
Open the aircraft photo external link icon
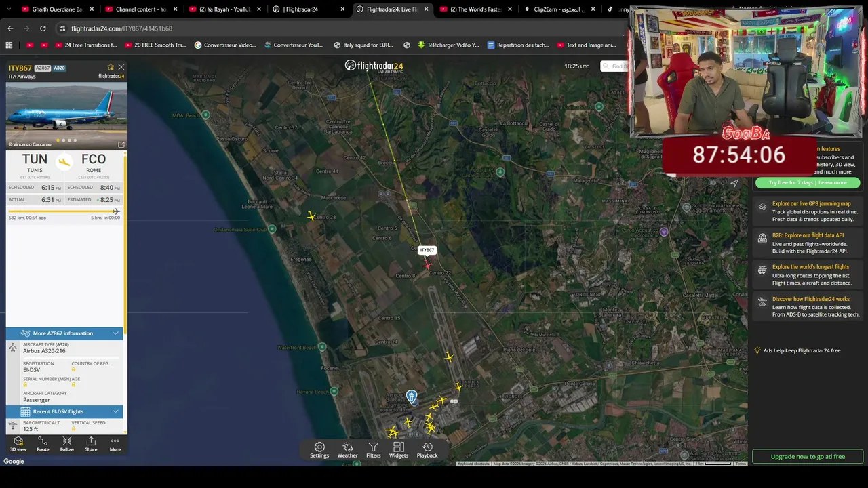[x=121, y=144]
